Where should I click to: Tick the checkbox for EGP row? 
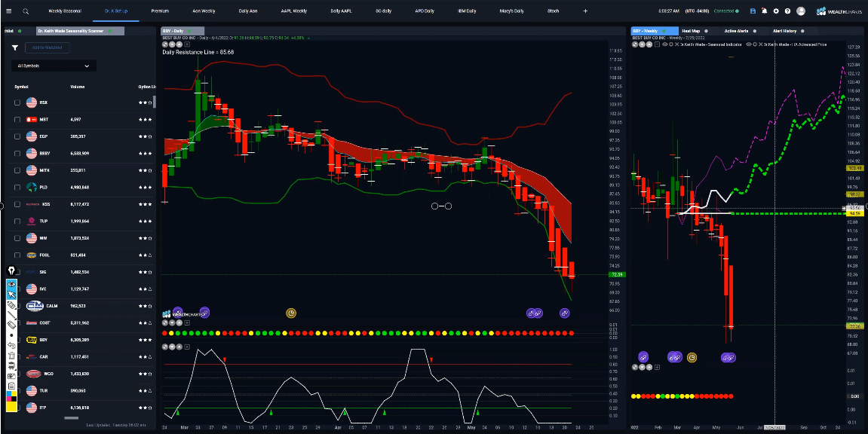point(17,136)
